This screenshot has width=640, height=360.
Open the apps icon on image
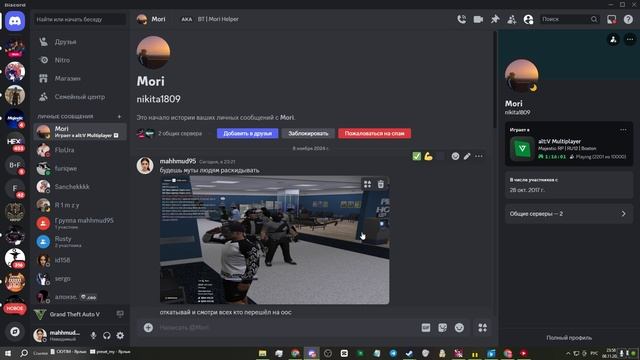[367, 184]
